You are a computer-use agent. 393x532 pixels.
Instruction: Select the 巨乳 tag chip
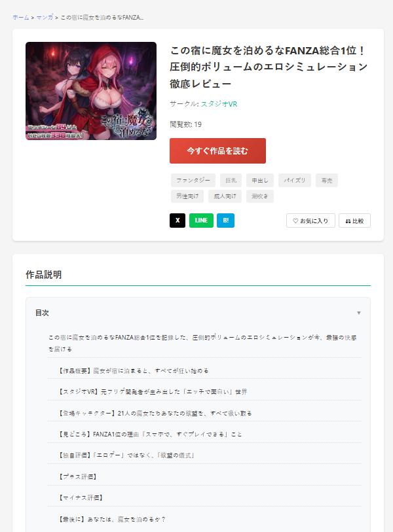[231, 181]
